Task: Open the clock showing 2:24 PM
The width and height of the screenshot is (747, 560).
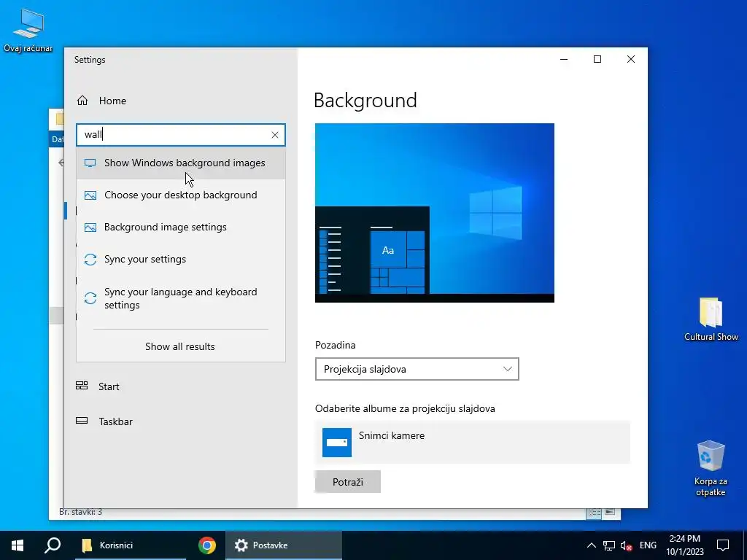Action: [684, 545]
